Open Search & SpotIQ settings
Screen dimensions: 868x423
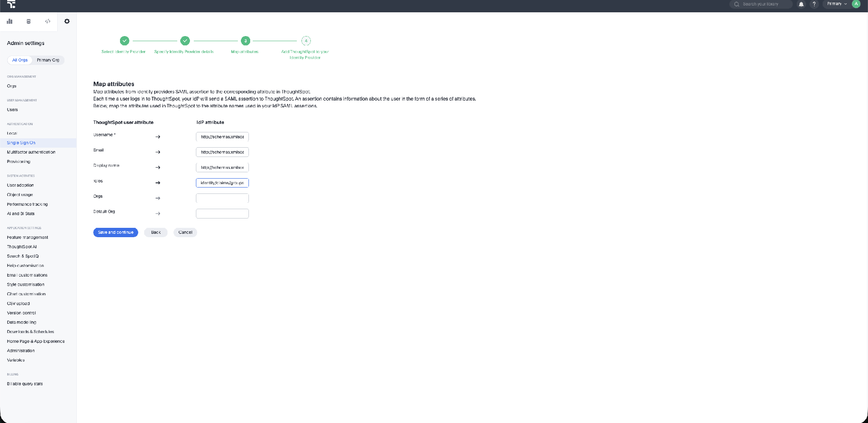pos(23,256)
